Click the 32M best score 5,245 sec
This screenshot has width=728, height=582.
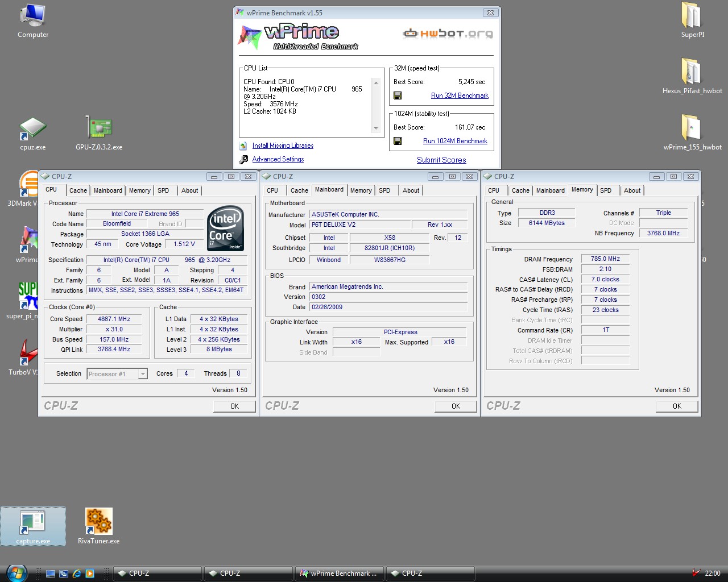[x=471, y=82]
